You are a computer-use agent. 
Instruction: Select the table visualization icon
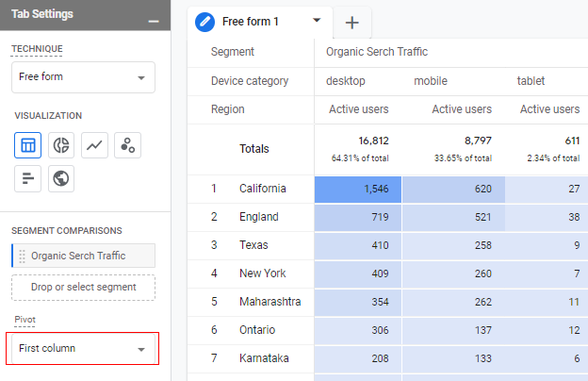27,145
